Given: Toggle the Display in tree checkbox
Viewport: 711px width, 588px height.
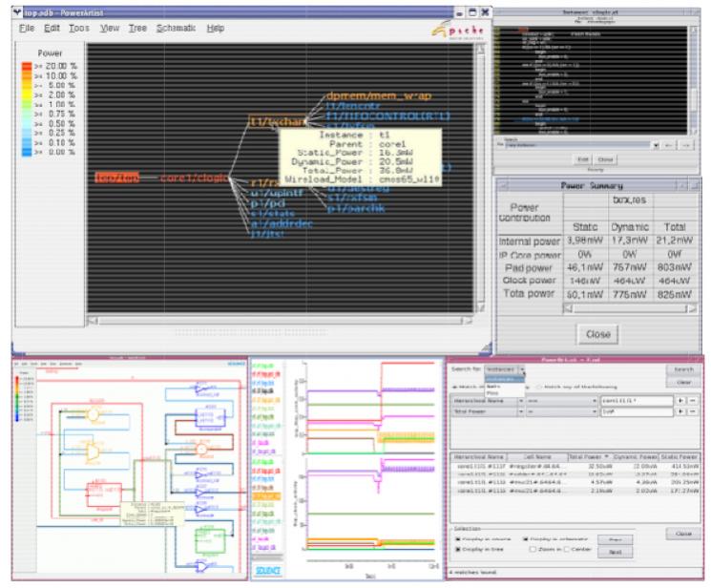Looking at the screenshot, I should [458, 550].
